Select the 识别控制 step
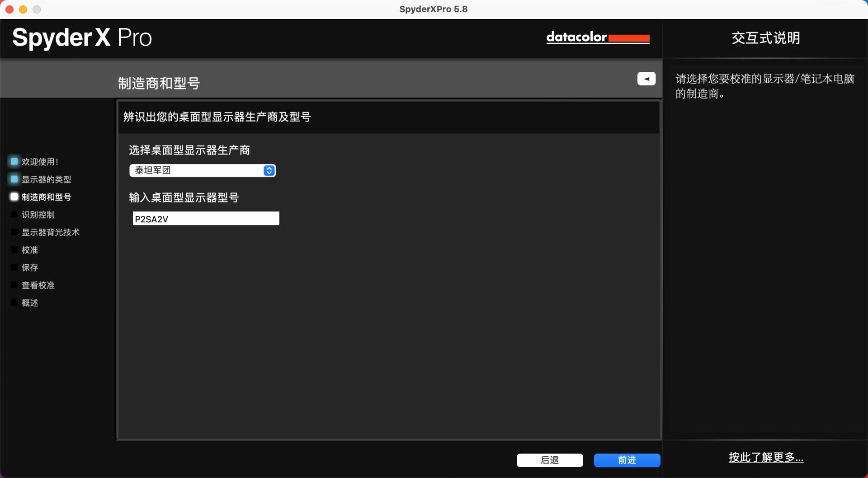Screen dimensions: 868x478 [38, 215]
